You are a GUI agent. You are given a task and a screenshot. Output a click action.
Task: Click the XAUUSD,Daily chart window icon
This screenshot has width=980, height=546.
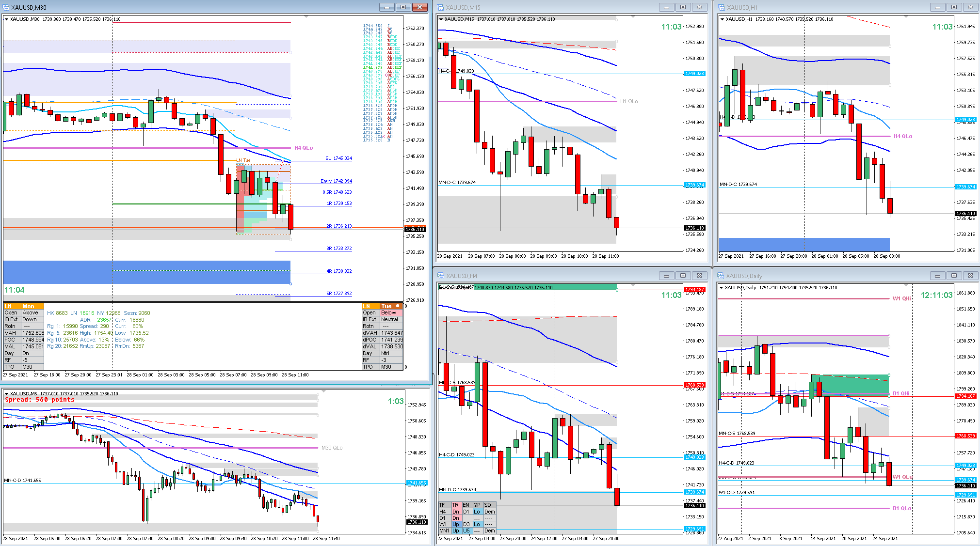point(722,276)
